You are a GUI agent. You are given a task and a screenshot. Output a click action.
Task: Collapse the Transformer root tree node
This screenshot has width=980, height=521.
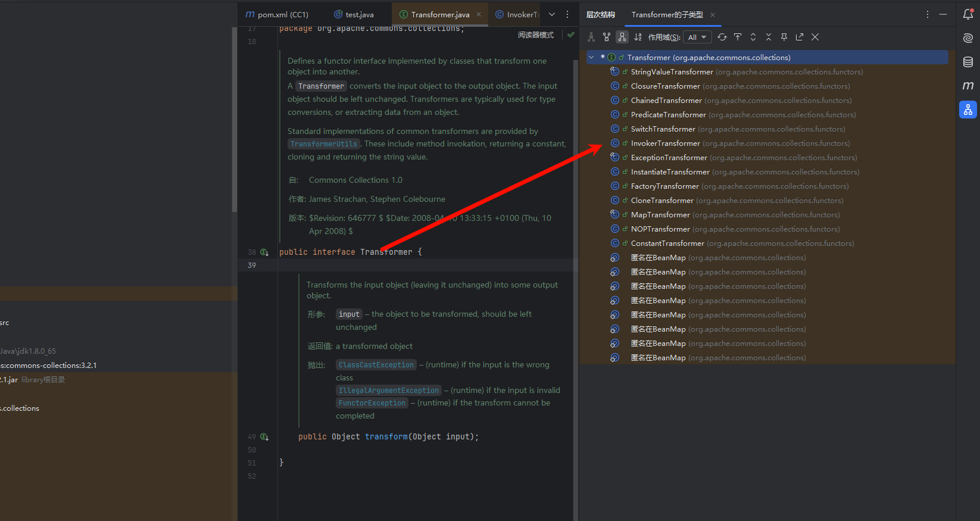tap(591, 58)
